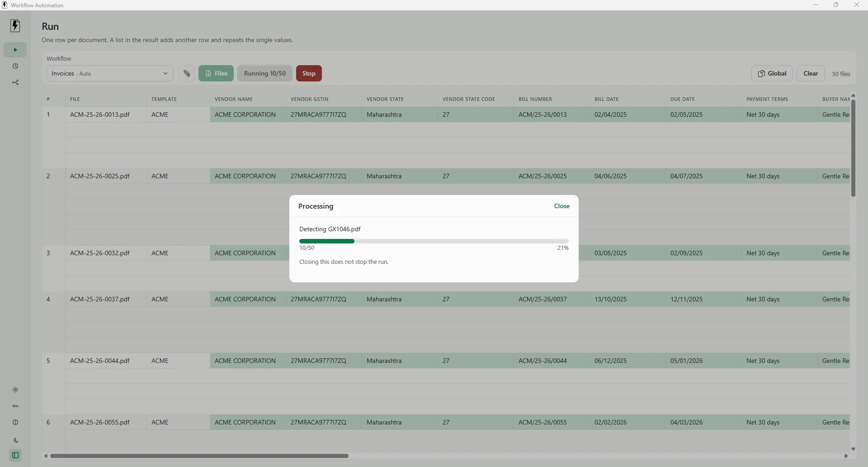
Task: Click the horizontal scrollbar thumb
Action: 199,456
